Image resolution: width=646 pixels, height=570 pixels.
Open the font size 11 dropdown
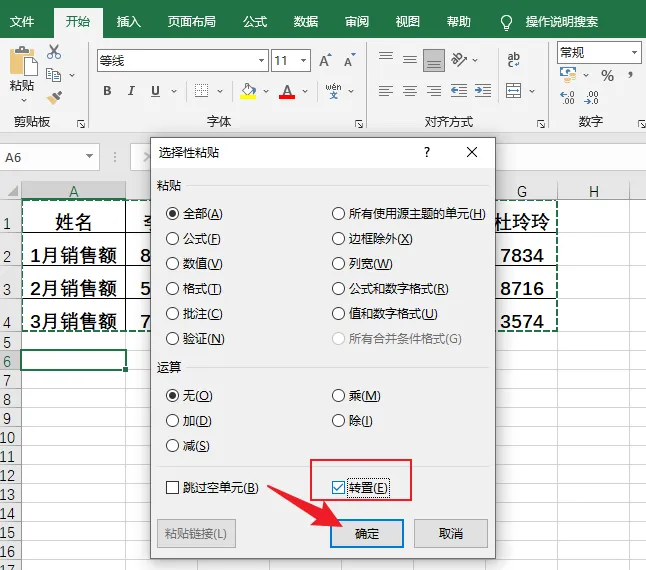click(304, 61)
